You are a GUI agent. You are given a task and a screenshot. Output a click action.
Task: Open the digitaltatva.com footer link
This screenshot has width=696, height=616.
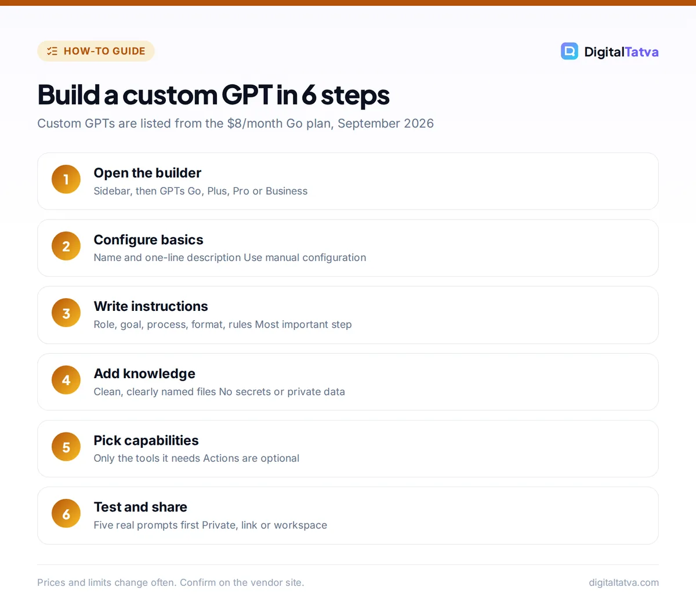tap(623, 582)
